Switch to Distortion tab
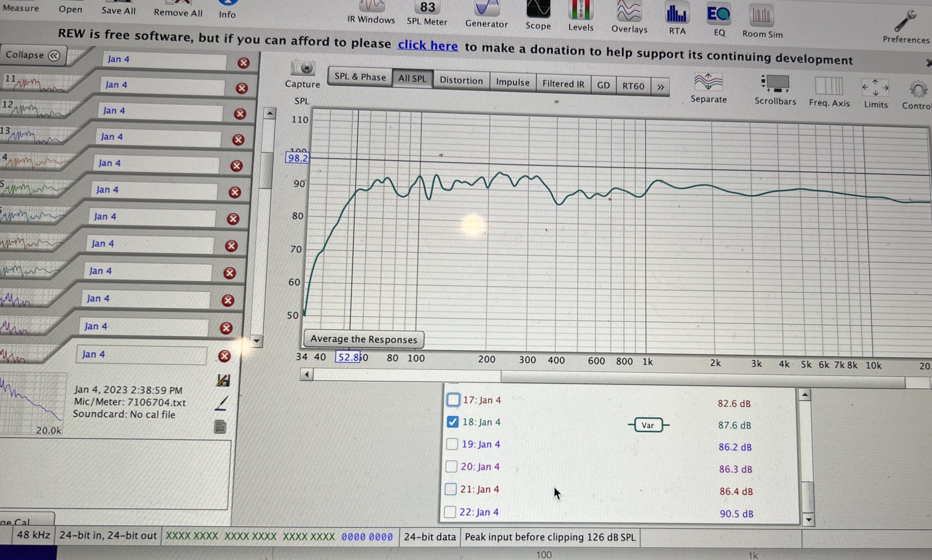The width and height of the screenshot is (932, 560). tap(461, 81)
